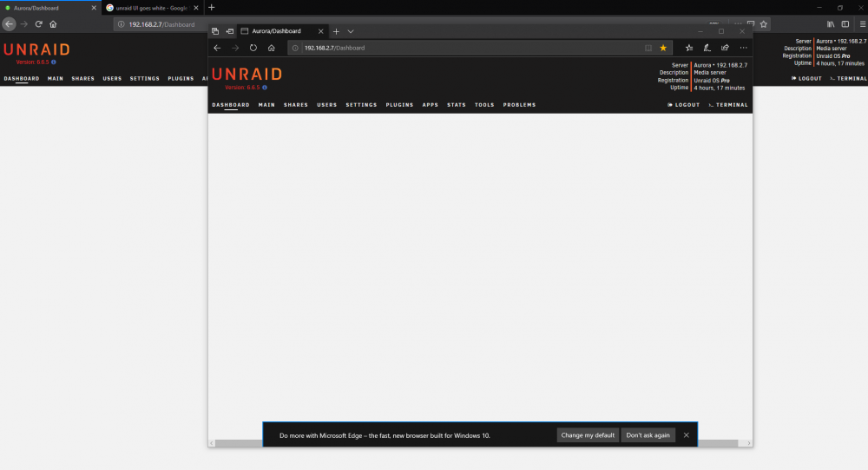Image resolution: width=868 pixels, height=470 pixels.
Task: Dismiss the Microsoft Edge notification bar
Action: pos(687,435)
